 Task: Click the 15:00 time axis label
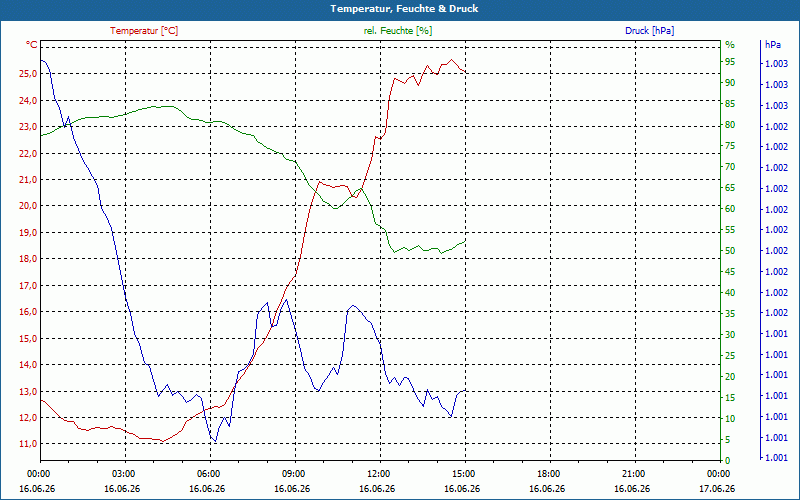pyautogui.click(x=463, y=473)
